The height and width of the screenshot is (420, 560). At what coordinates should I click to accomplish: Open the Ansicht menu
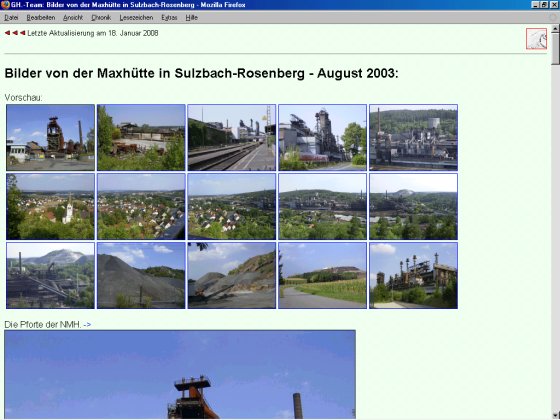tap(73, 18)
